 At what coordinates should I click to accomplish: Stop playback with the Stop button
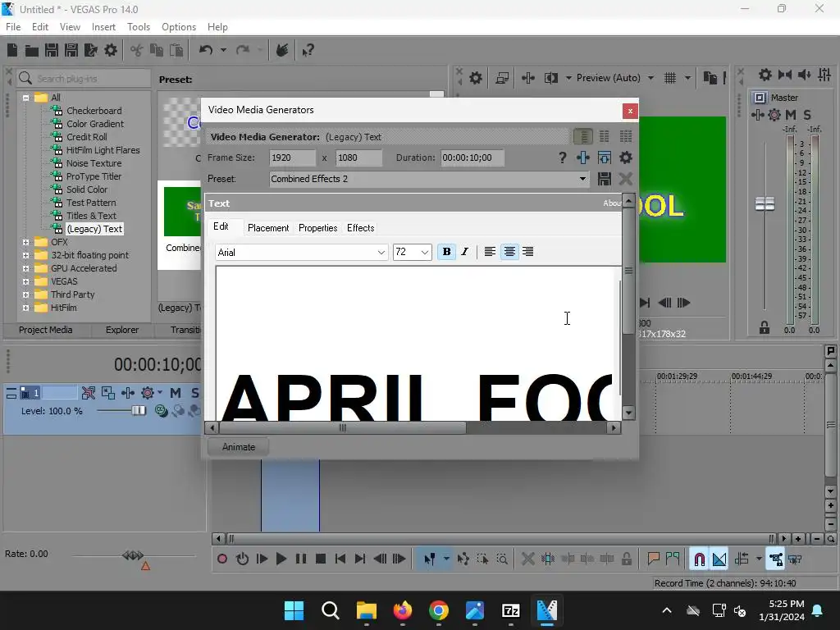tap(321, 559)
